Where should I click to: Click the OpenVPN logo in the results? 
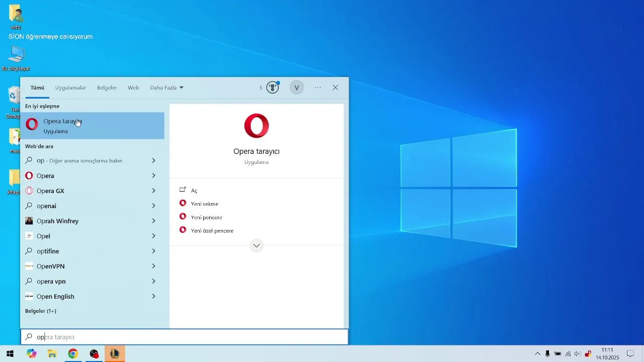point(29,266)
